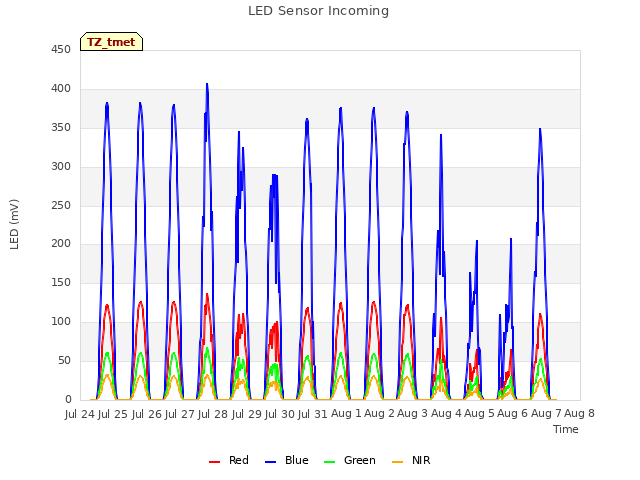
Task: Toggle the Red series legend entry
Action: coord(229,460)
